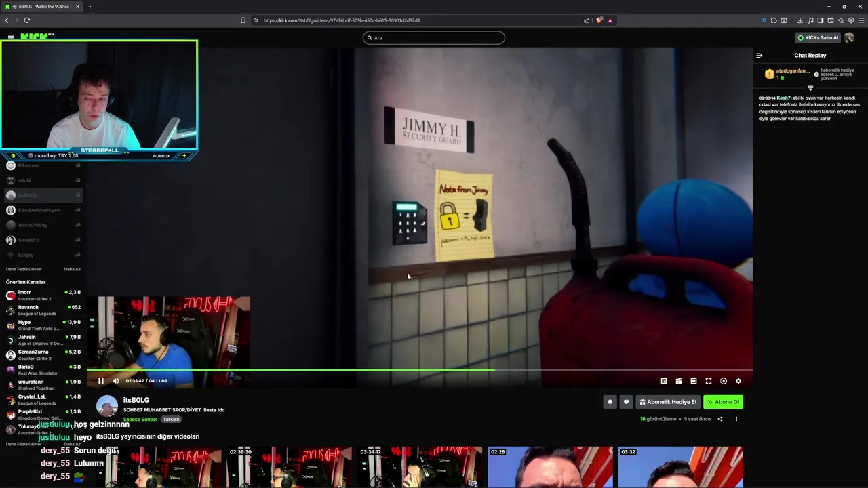This screenshot has height=488, width=868.
Task: Click the address bar share icon
Action: 587,20
